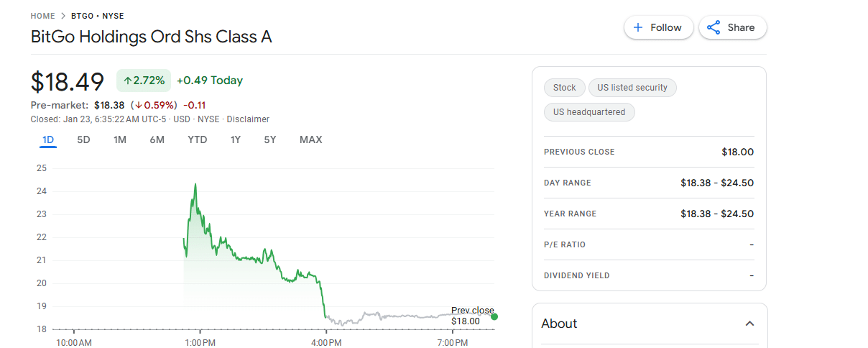Click the DAY RANGE label

click(568, 183)
